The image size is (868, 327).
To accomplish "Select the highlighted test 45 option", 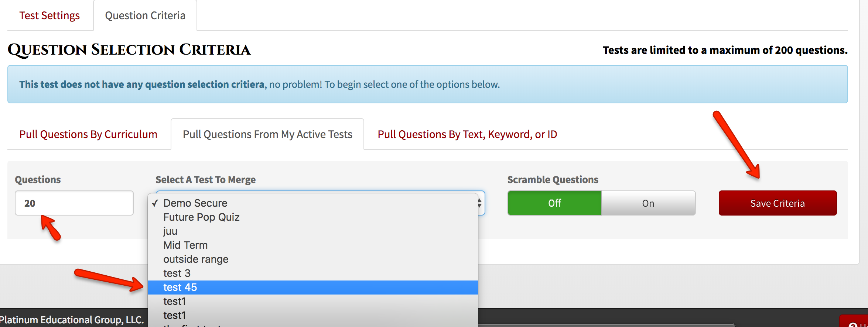I will coord(312,287).
